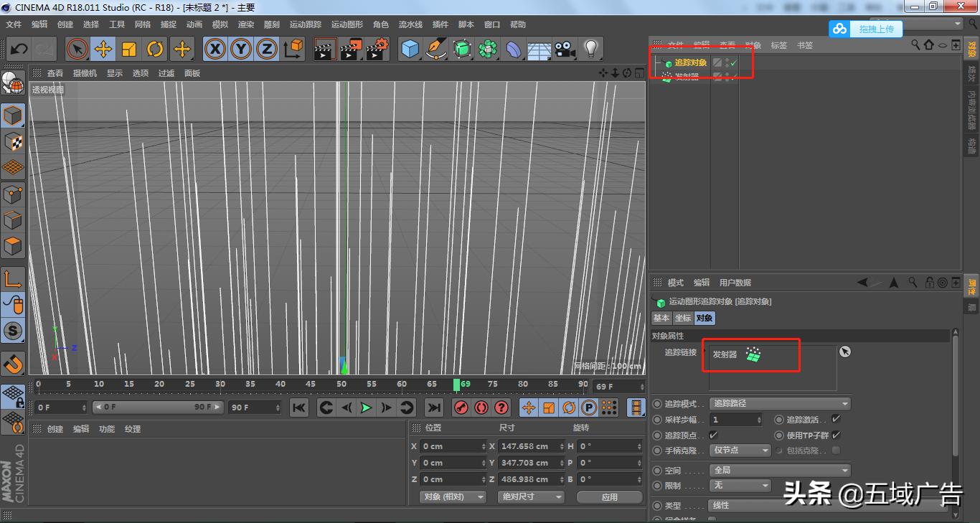Select the Move tool in the toolbar
Screen dimensions: 980x523
click(102, 49)
